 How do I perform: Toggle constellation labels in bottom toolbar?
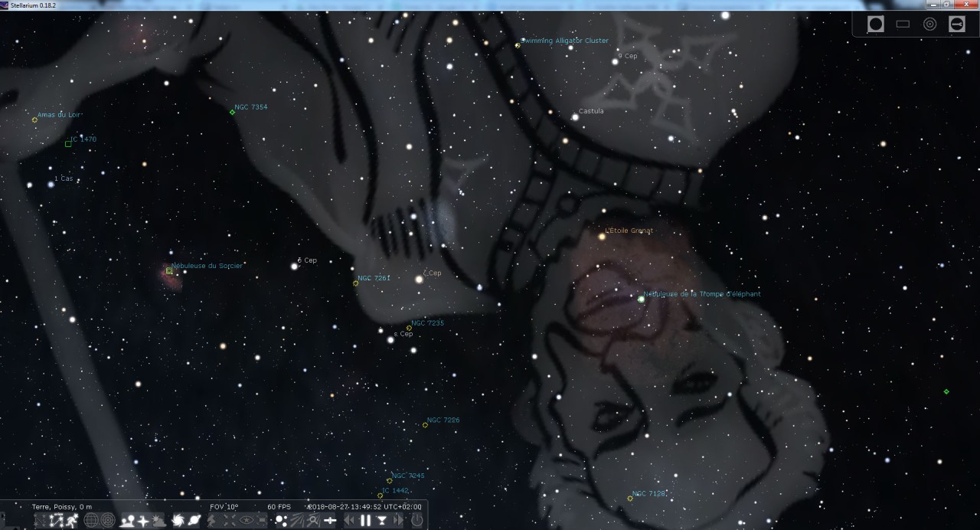[56, 521]
